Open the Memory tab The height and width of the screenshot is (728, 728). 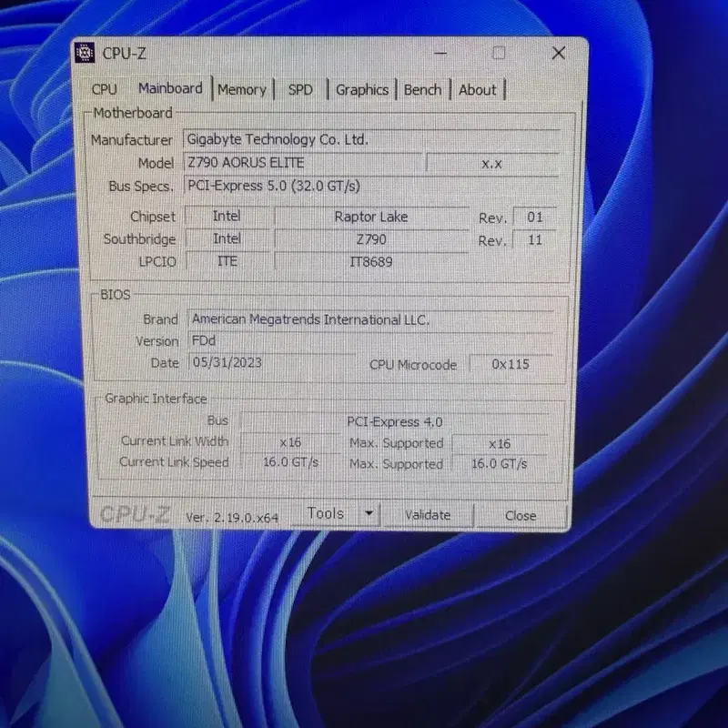point(242,89)
